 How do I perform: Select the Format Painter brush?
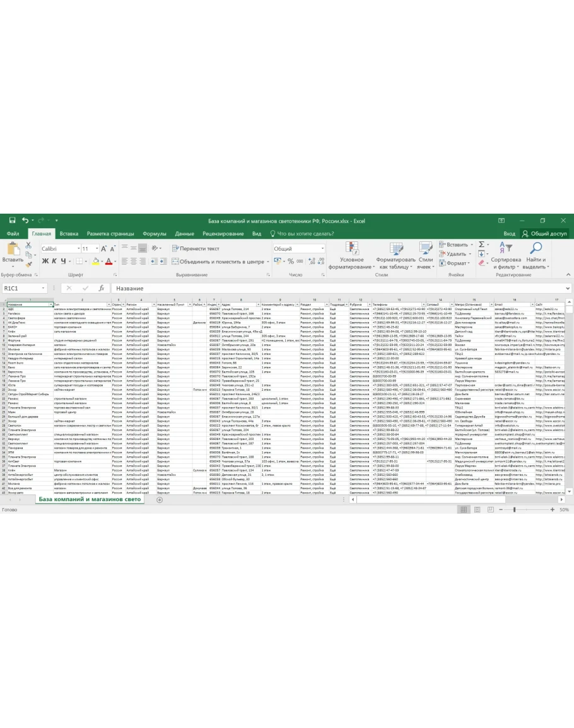point(29,264)
